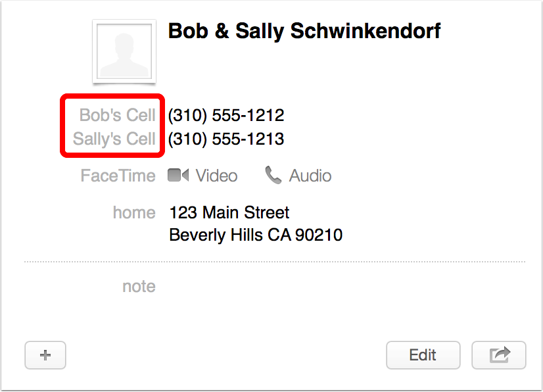Click the contact photo placeholder
Screen dimensions: 543x392
point(124,52)
